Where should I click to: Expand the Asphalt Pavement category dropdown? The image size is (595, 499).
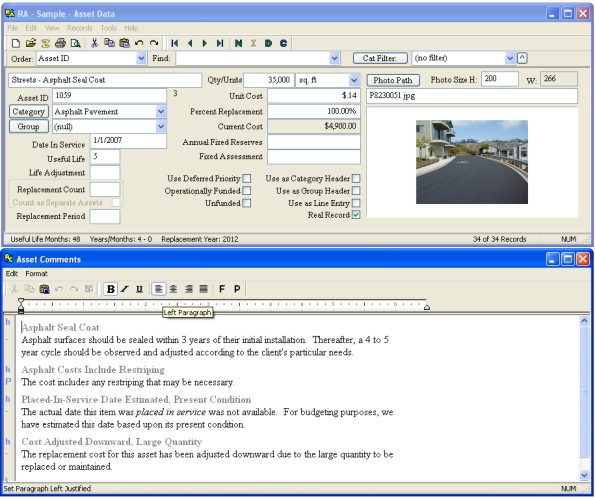161,112
